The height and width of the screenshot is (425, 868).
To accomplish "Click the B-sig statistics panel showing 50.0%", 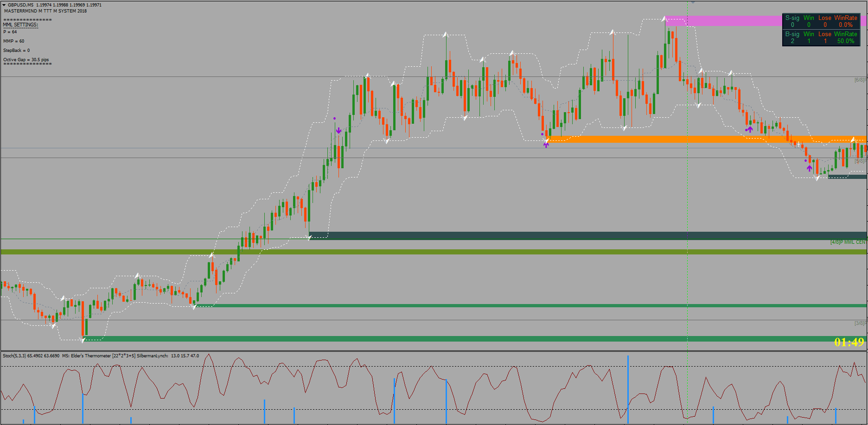I will 821,38.
